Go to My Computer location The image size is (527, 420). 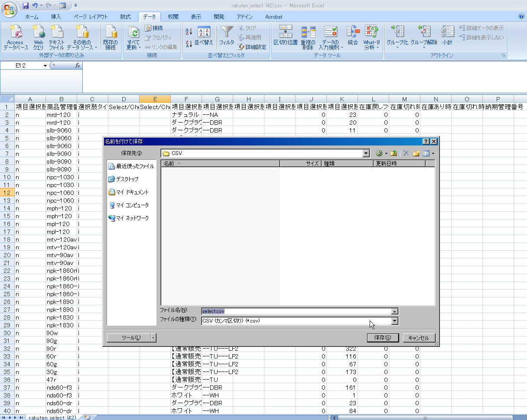pyautogui.click(x=128, y=205)
